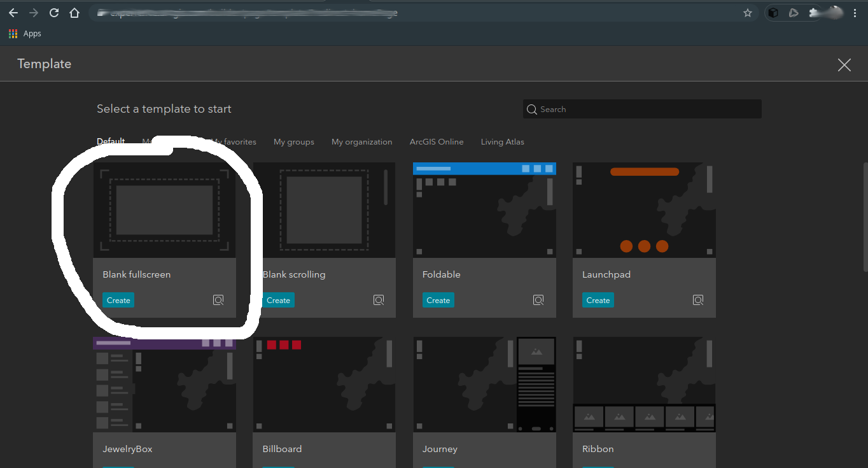Preview the Blank scrolling template
868x468 pixels.
[x=379, y=300]
